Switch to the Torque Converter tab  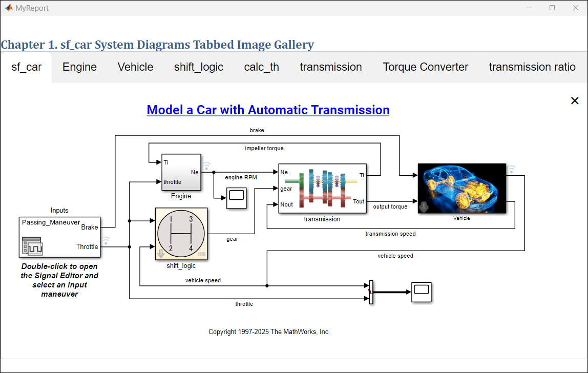click(x=425, y=67)
